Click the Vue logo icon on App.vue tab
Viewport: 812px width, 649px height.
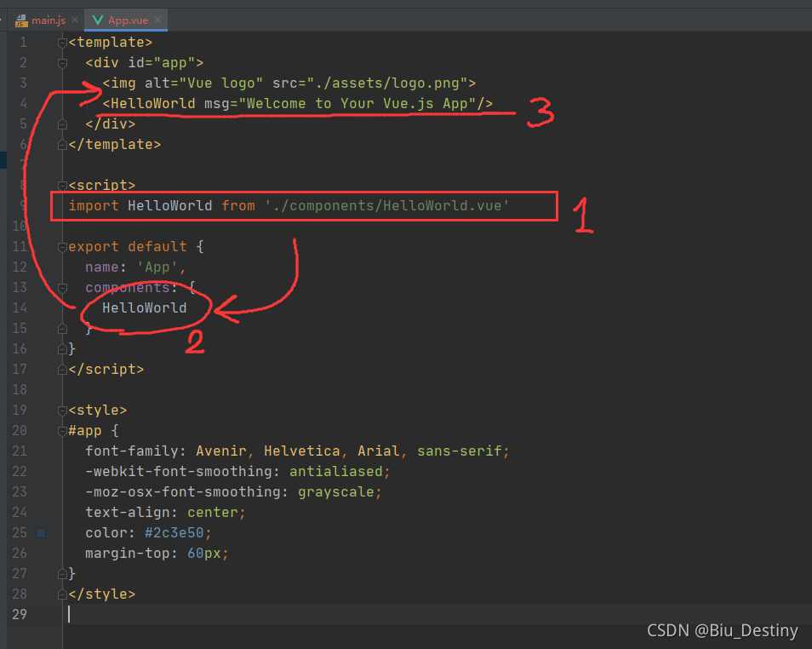point(97,20)
